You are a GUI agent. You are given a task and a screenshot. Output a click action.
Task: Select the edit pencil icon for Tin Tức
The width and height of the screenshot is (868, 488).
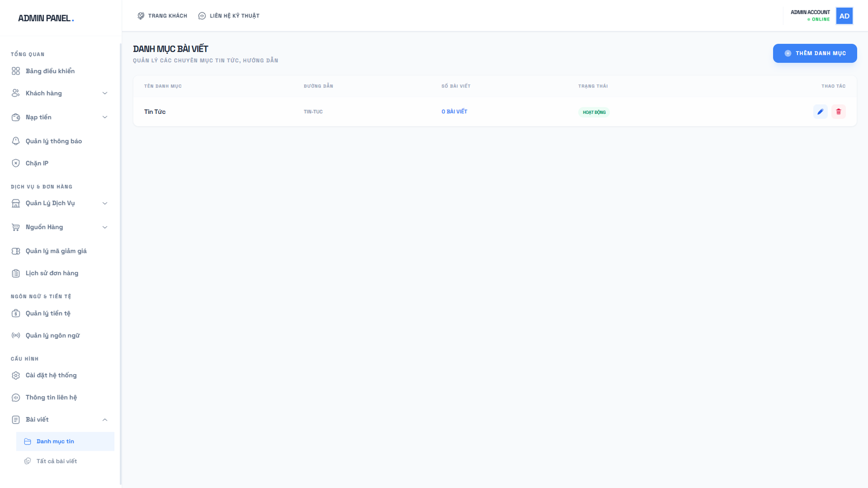pyautogui.click(x=820, y=111)
